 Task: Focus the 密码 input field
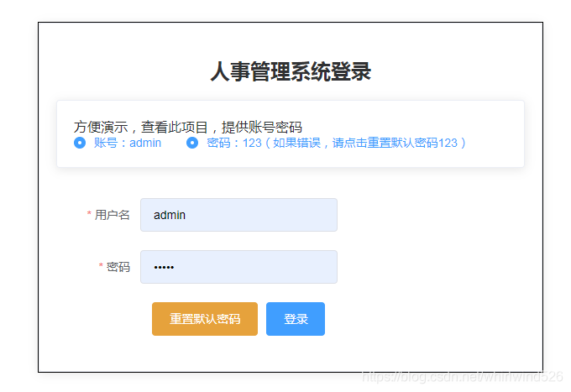[238, 267]
